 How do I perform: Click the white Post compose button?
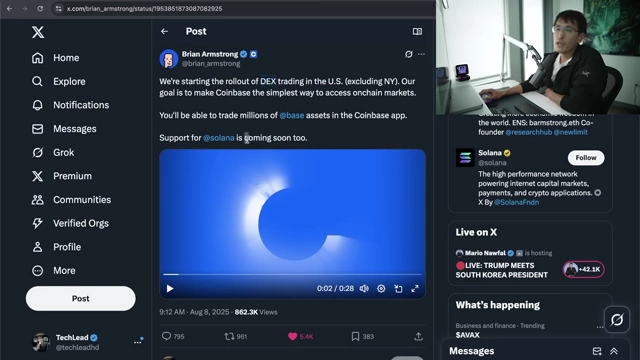pos(80,298)
